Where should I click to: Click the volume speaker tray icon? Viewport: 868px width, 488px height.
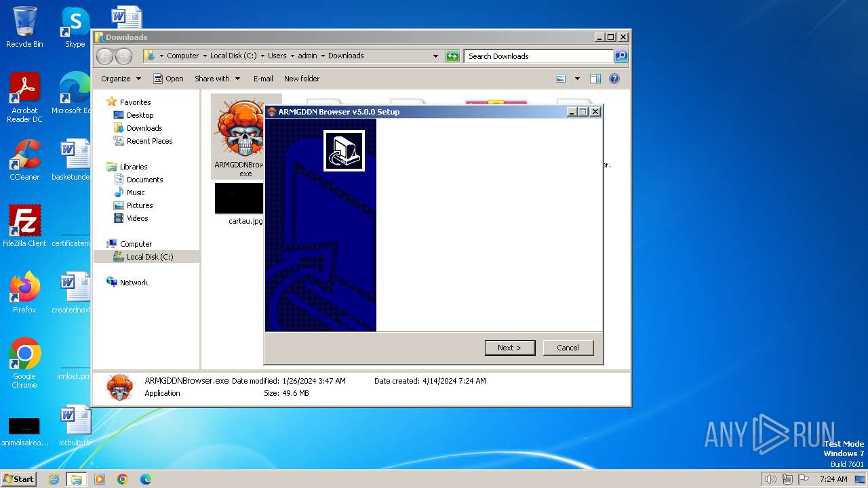pyautogui.click(x=770, y=479)
